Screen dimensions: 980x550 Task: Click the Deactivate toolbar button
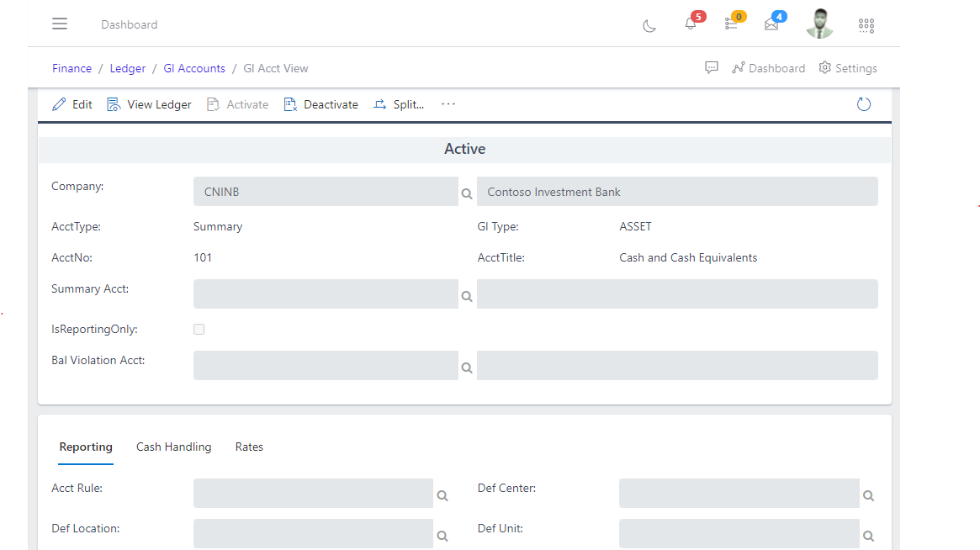[320, 104]
